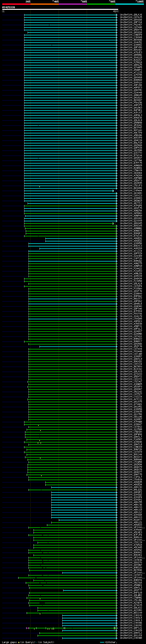146x644 pixels.
Task: Select hit UniRef100_Q39882
Action: 131,45
